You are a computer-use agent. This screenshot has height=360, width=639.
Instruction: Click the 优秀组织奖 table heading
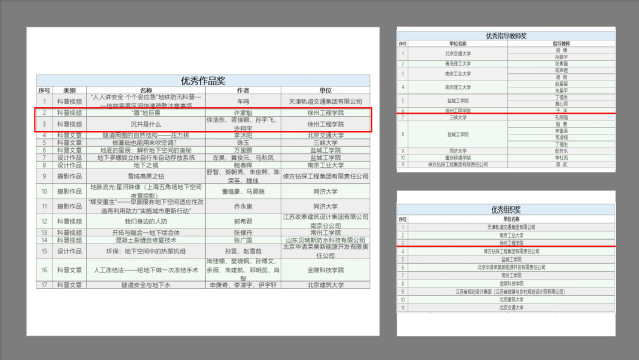coord(506,210)
